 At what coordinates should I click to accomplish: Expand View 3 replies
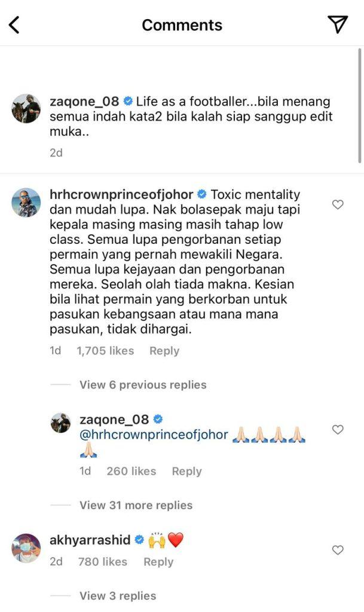tap(117, 596)
